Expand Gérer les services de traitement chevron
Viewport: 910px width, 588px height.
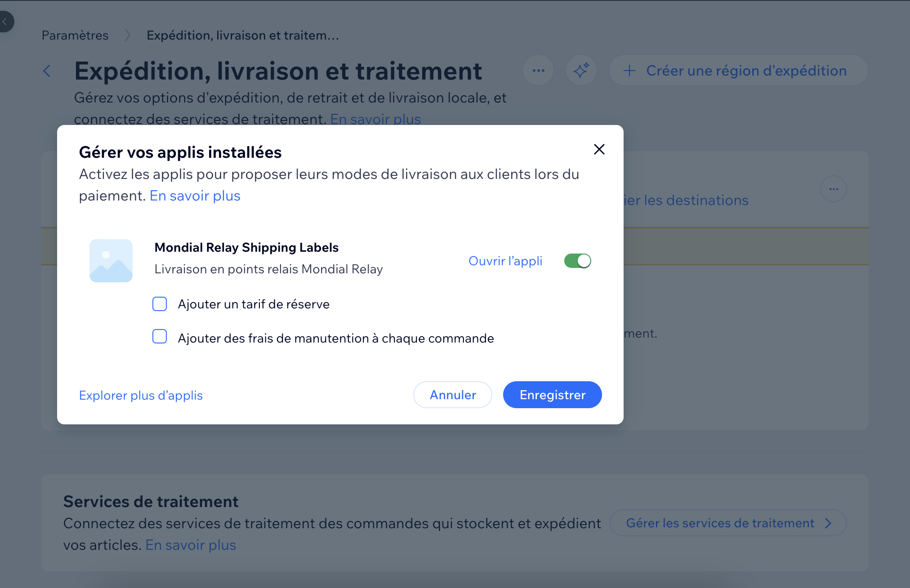[828, 523]
